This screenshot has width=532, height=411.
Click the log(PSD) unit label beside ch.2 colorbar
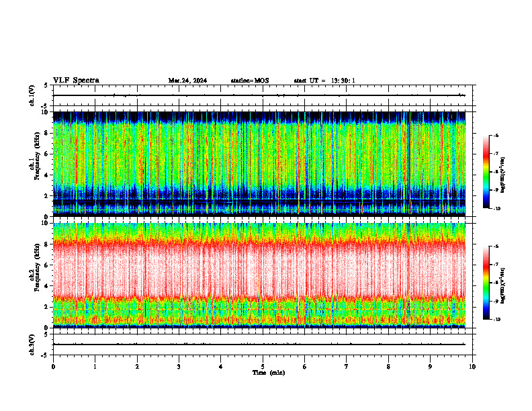pos(502,285)
